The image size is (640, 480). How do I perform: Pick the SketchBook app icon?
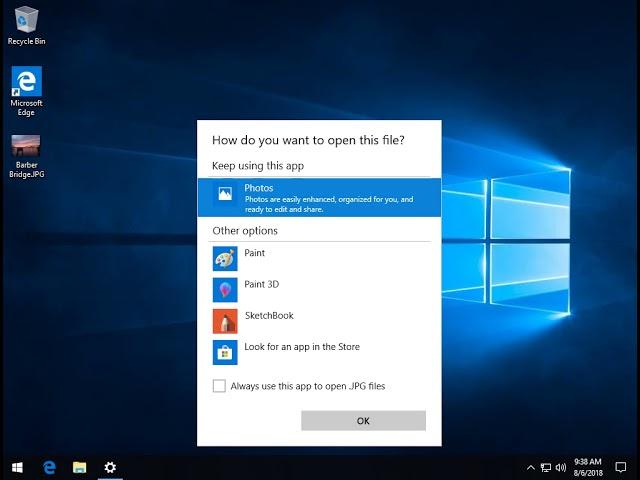(225, 321)
